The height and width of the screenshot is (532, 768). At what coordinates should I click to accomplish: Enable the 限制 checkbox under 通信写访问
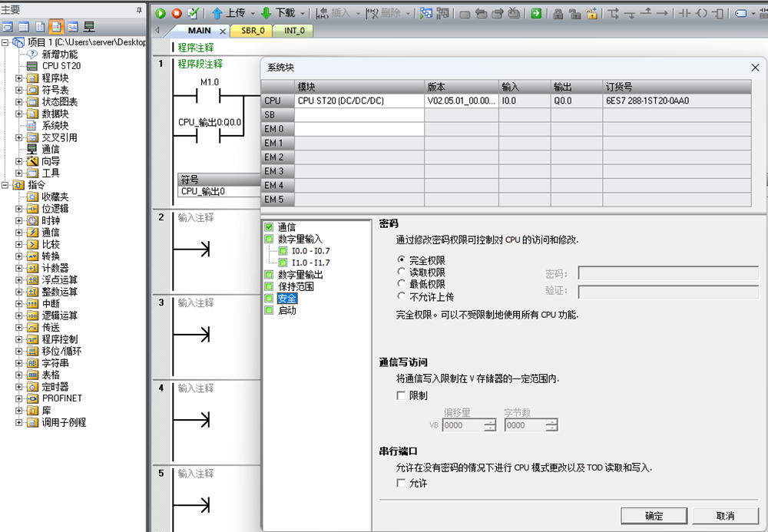(x=401, y=395)
